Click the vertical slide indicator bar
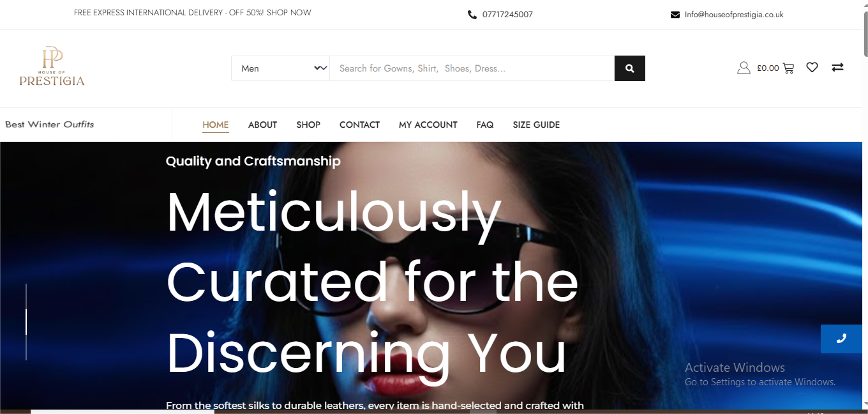 (26, 322)
